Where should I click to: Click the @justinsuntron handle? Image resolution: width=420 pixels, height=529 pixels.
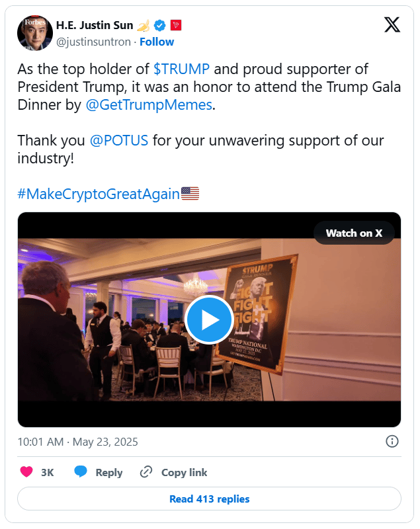(93, 42)
